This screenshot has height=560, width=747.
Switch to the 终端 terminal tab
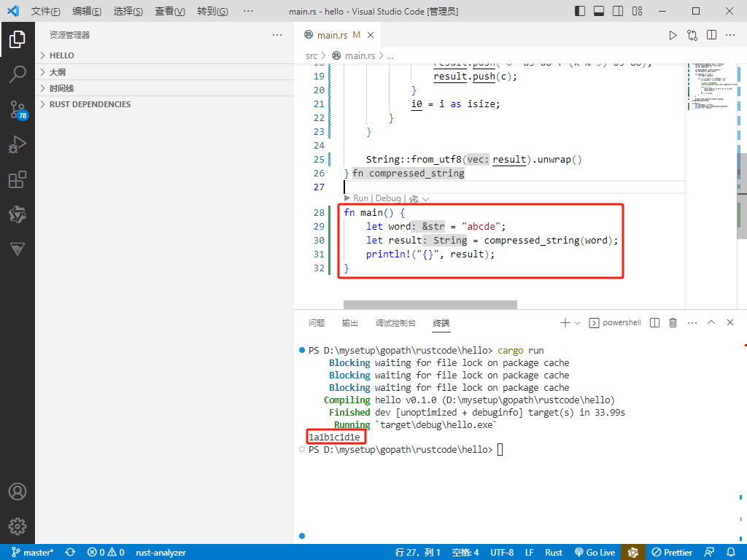click(441, 323)
